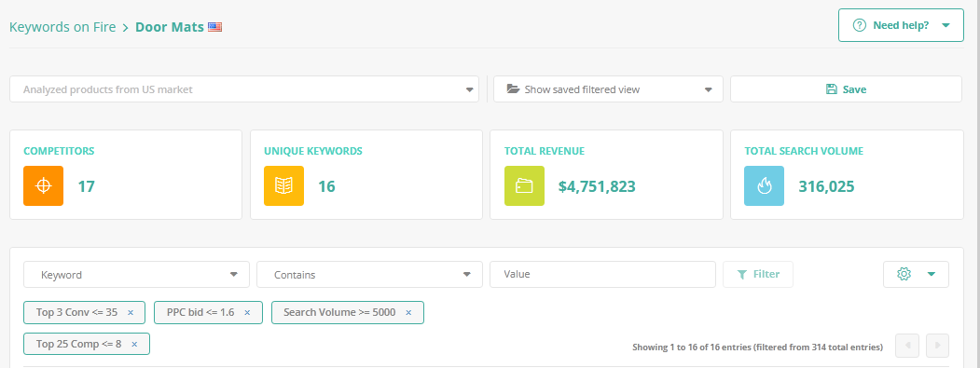Click the Unique Keywords count 16
The image size is (980, 368).
[326, 186]
